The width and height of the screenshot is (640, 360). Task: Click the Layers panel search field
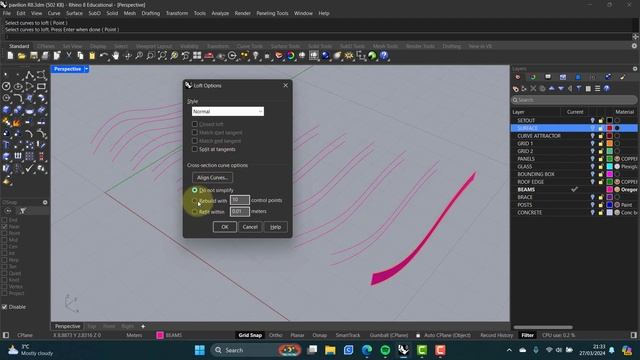574,100
